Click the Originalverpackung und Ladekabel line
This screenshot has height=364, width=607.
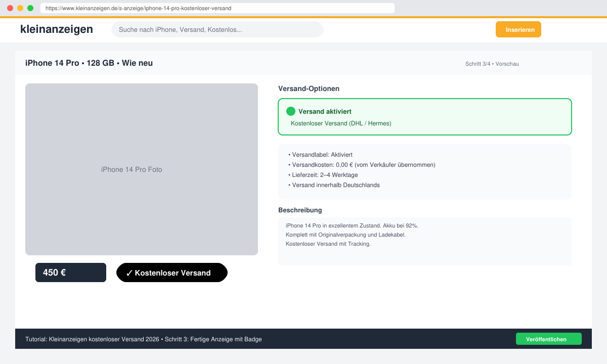[x=345, y=235]
